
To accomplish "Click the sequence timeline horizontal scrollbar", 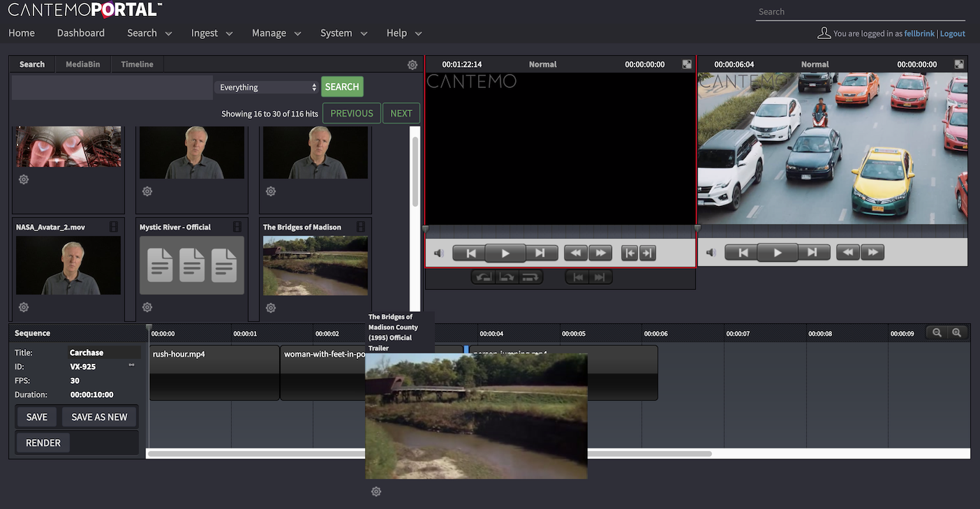I will (x=430, y=454).
